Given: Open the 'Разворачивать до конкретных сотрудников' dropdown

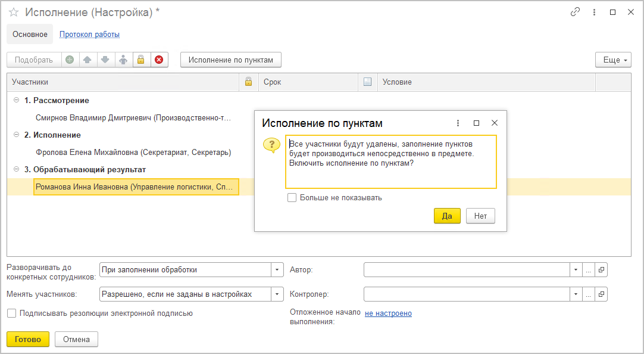Looking at the screenshot, I should 277,270.
